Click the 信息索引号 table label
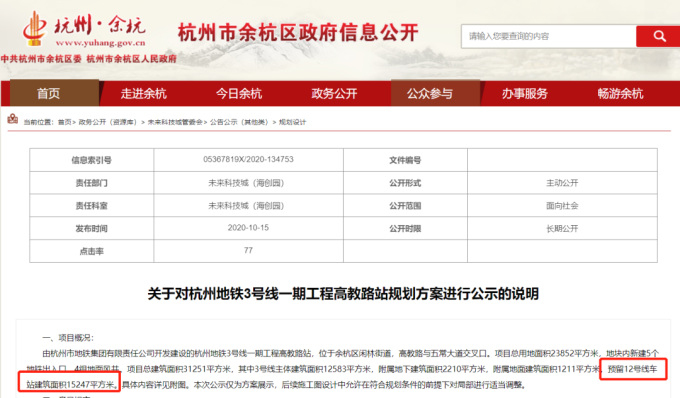This screenshot has height=398, width=680. pyautogui.click(x=92, y=160)
